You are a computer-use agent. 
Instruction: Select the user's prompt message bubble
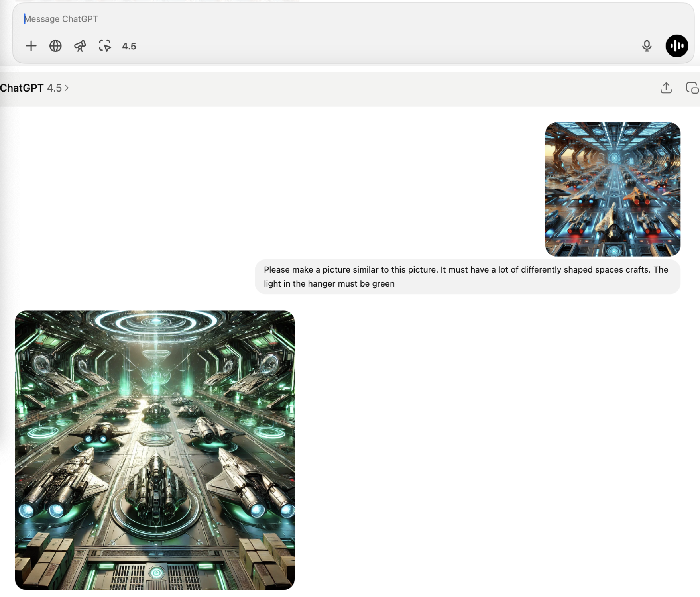[468, 277]
